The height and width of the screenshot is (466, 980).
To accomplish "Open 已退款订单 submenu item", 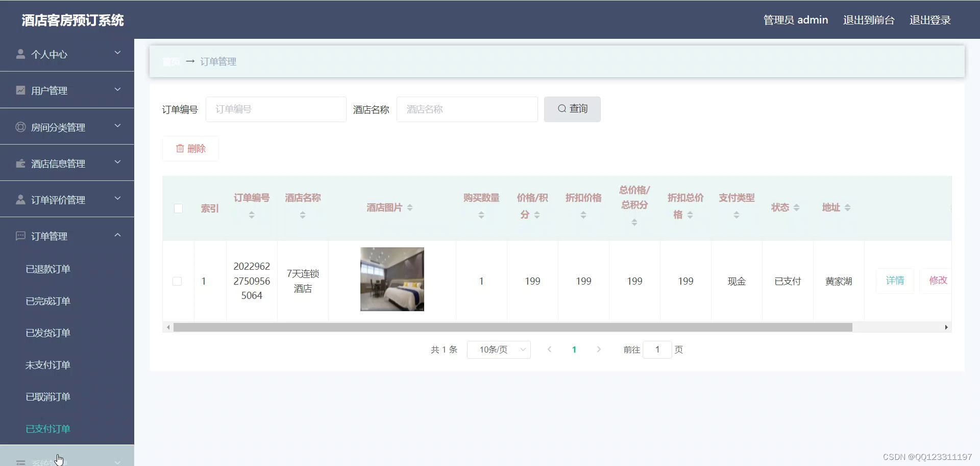I will tap(48, 269).
